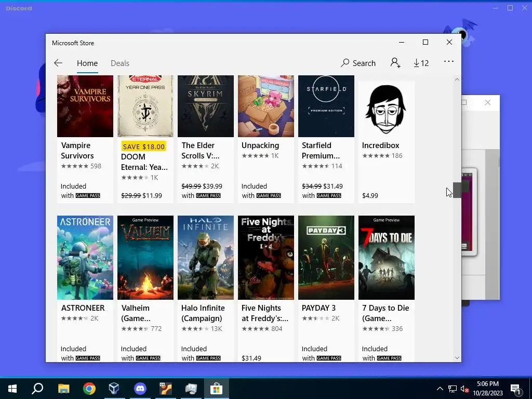
Task: Click the Valheim (Game... title
Action: click(136, 313)
